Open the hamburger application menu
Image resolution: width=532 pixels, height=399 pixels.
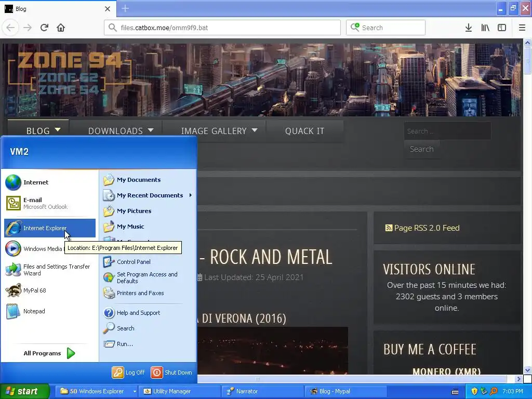pos(522,28)
